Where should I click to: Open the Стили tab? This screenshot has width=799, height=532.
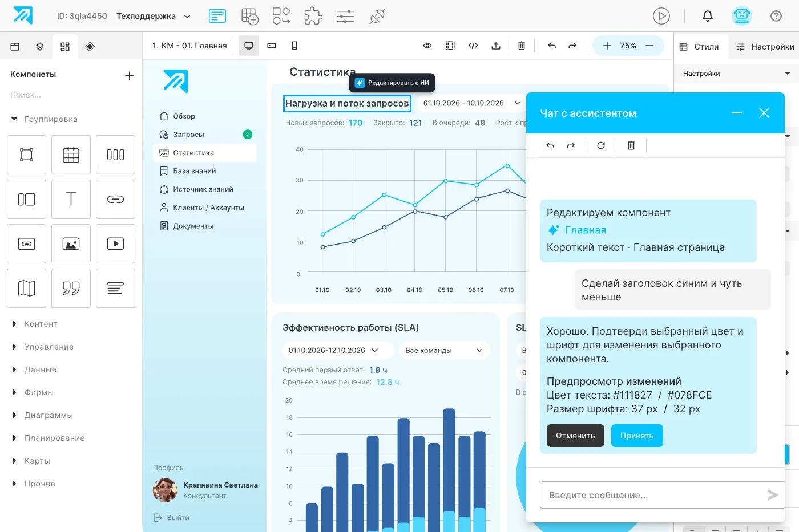coord(700,47)
